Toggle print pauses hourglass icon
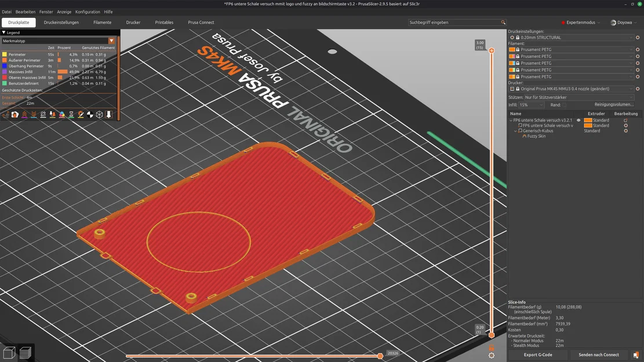The width and height of the screenshot is (644, 362). click(71, 115)
